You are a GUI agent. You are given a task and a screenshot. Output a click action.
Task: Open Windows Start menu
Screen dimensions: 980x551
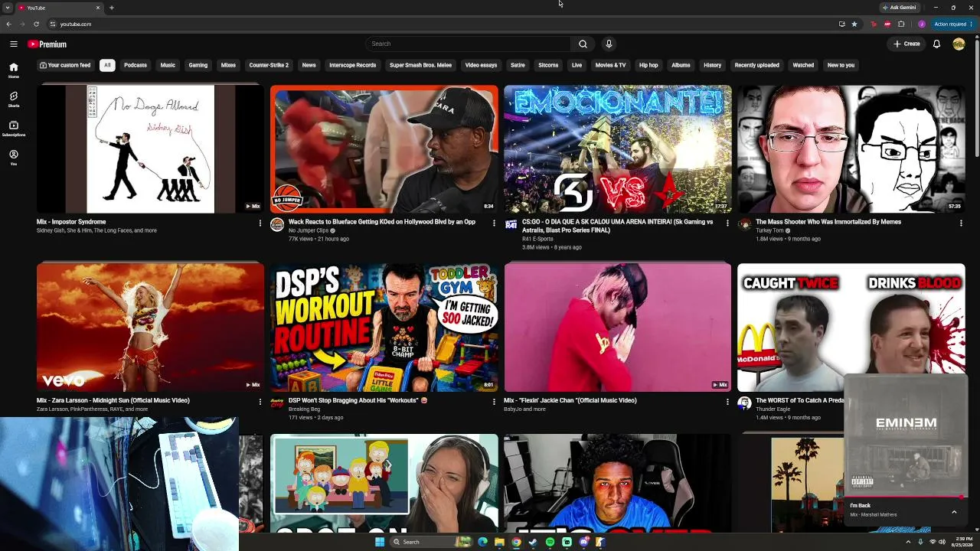click(x=380, y=542)
